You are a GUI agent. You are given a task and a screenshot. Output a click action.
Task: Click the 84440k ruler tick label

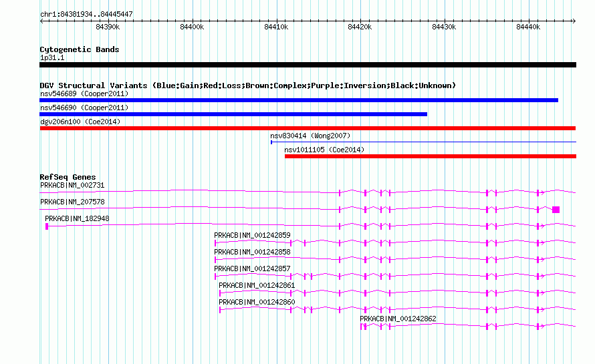(528, 27)
